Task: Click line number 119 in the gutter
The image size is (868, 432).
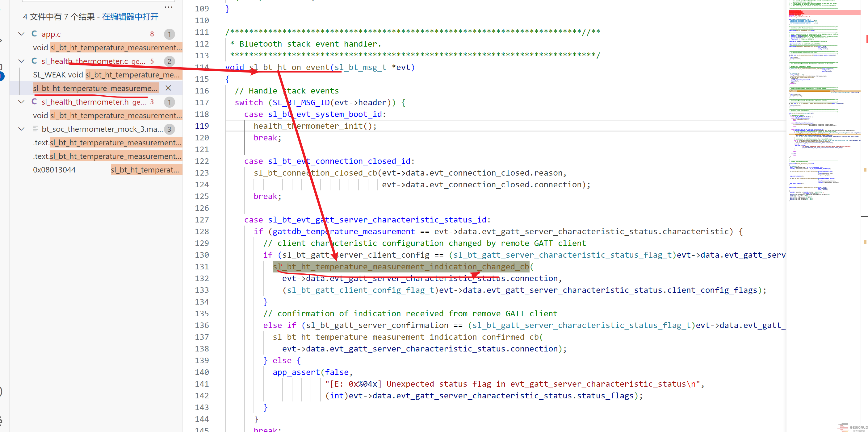Action: pos(202,126)
